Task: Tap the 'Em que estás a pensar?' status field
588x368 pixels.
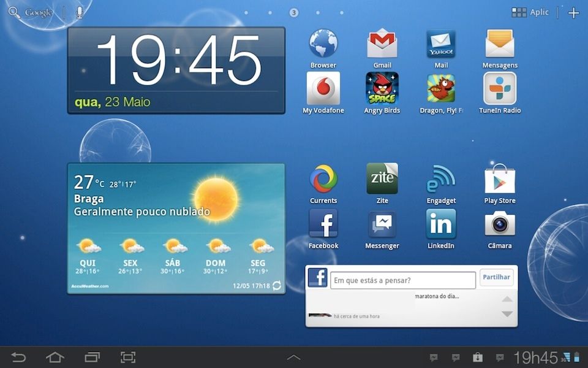Action: 404,280
